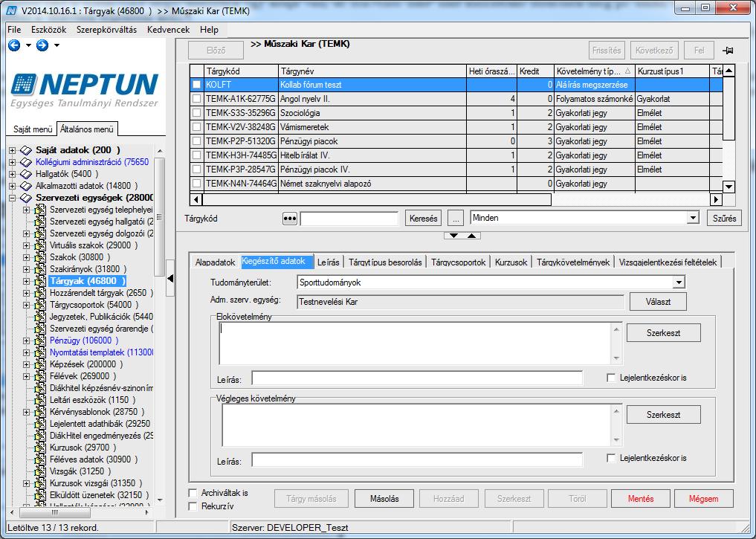Click the icon beside Leltári eszközök (1150)
The width and height of the screenshot is (756, 539).
[x=40, y=400]
